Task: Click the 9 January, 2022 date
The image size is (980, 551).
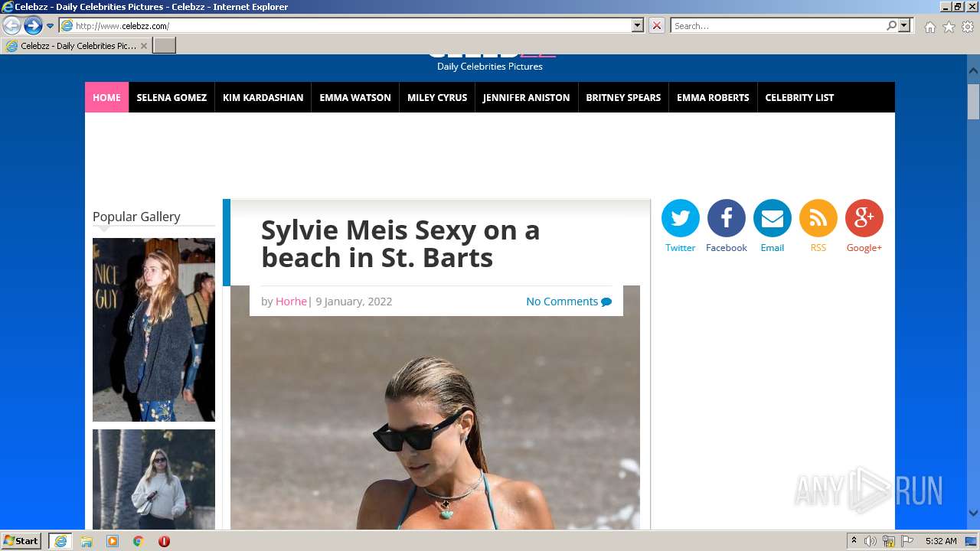Action: (x=354, y=302)
